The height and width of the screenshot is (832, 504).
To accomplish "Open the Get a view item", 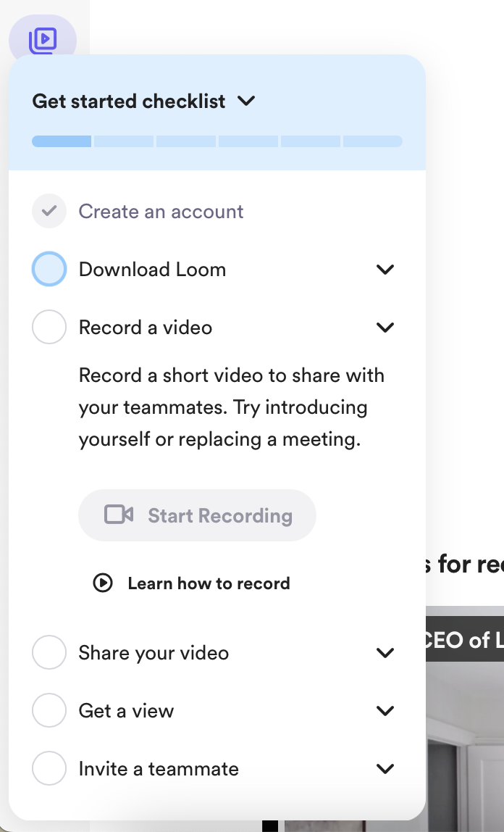I will click(x=126, y=710).
